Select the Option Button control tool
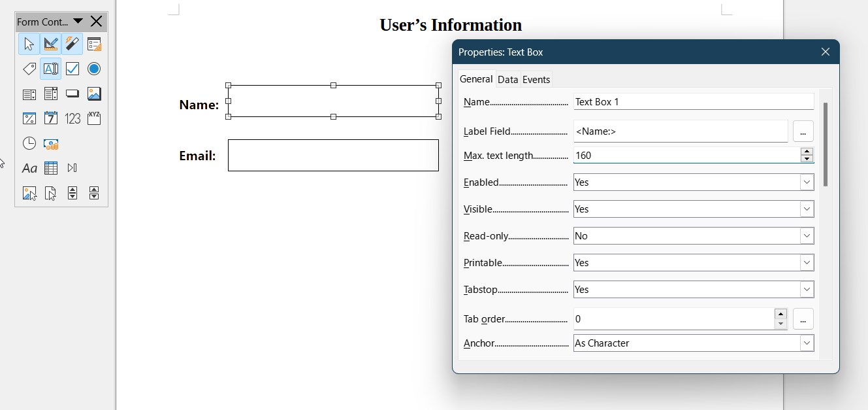Viewport: 868px width, 410px height. 94,69
